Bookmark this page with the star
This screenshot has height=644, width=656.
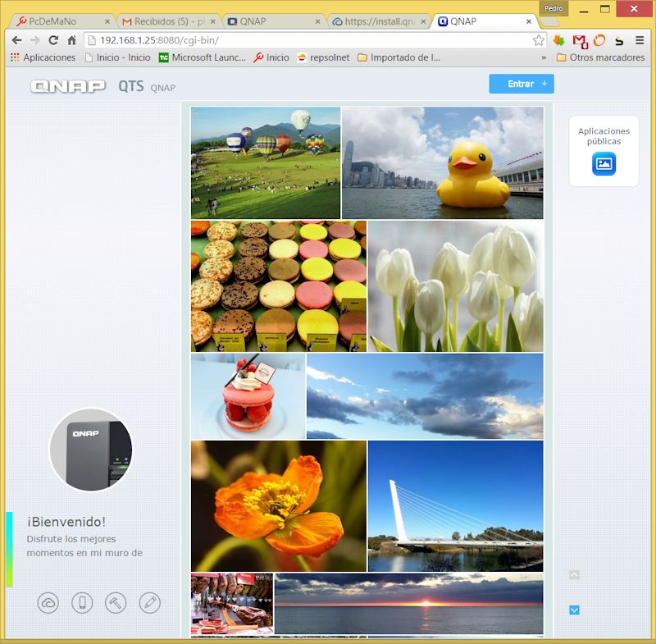pos(539,40)
